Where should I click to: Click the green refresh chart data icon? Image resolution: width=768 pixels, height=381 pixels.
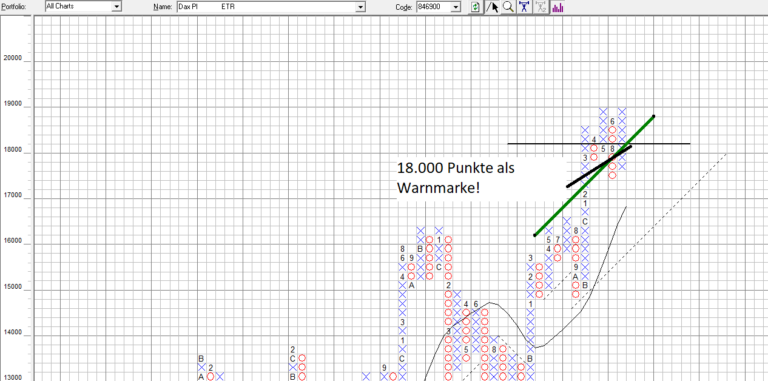tap(475, 7)
